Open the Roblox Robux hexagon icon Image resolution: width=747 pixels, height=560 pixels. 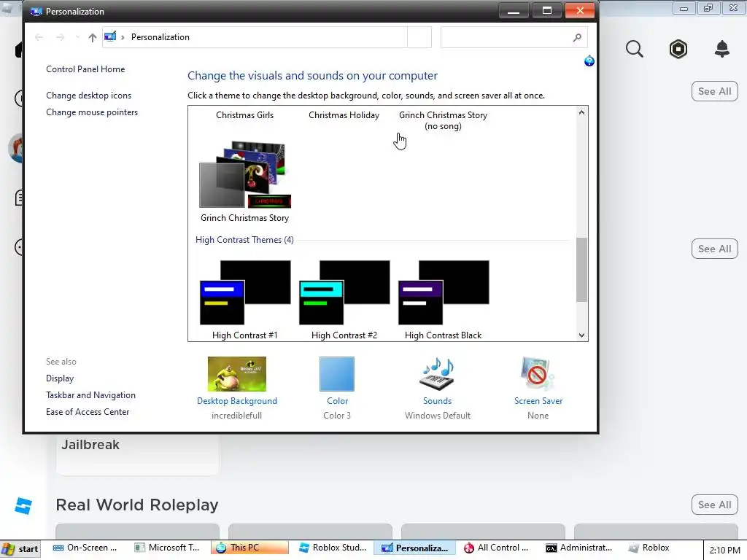coord(678,49)
